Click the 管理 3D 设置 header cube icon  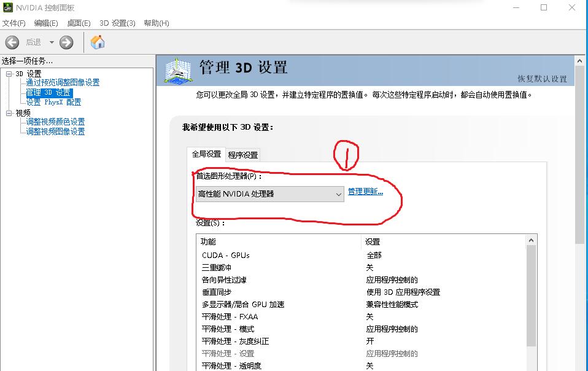coord(178,70)
